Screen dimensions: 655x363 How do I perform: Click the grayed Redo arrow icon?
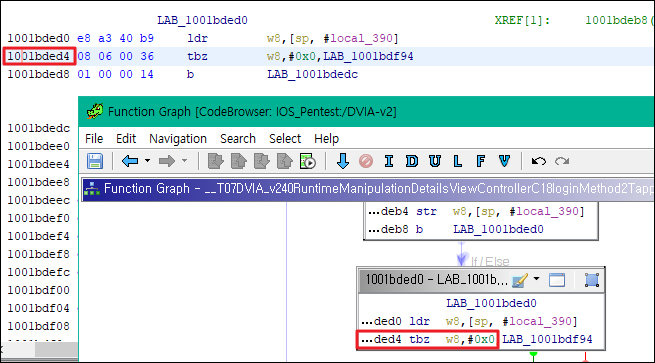[562, 161]
